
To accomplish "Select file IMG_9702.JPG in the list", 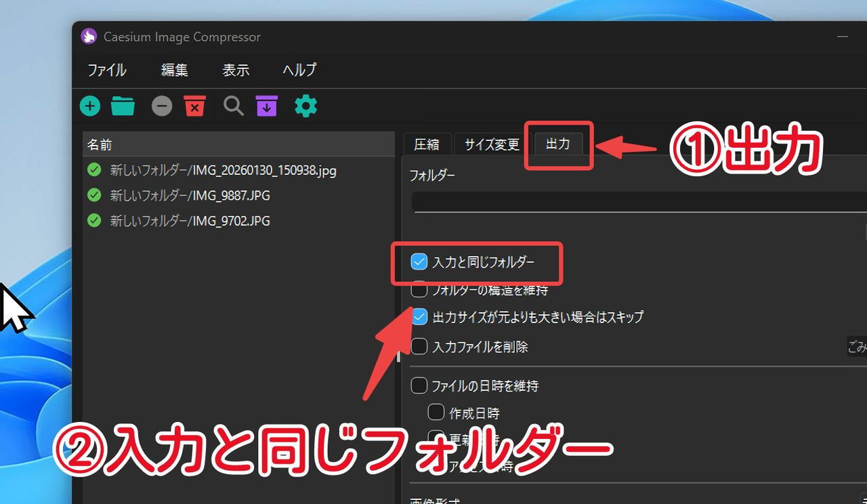I will (x=238, y=221).
